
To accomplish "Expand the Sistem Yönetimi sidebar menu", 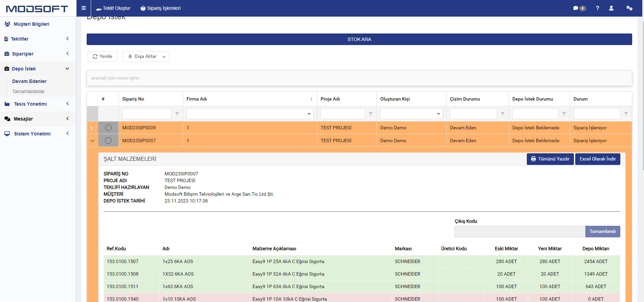I will [38, 134].
